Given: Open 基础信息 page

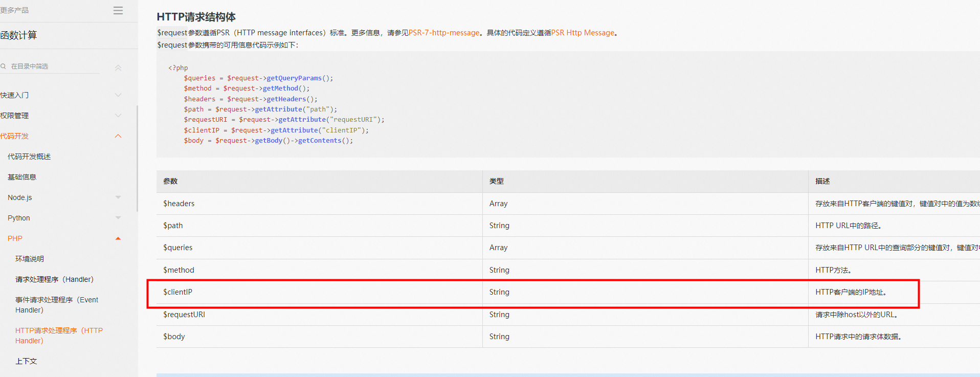Looking at the screenshot, I should coord(22,177).
